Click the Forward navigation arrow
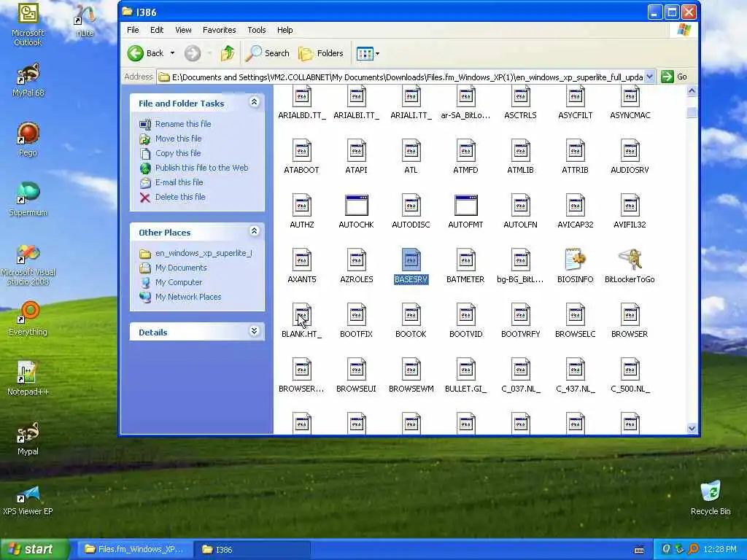Screen dimensions: 747x560 click(193, 53)
